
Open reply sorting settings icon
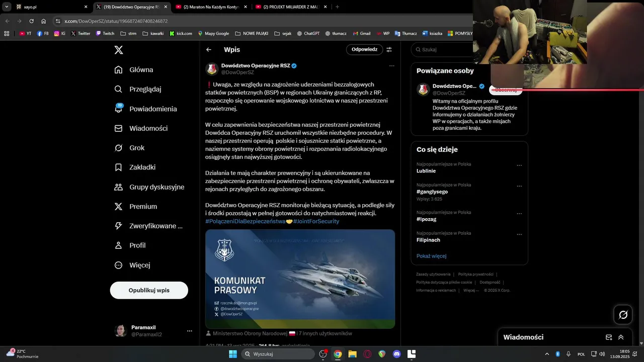pyautogui.click(x=389, y=50)
